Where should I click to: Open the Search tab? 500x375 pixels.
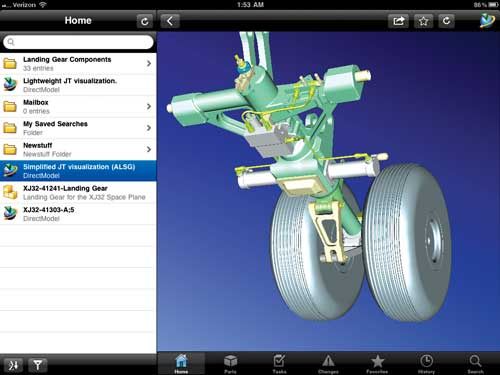tap(475, 364)
